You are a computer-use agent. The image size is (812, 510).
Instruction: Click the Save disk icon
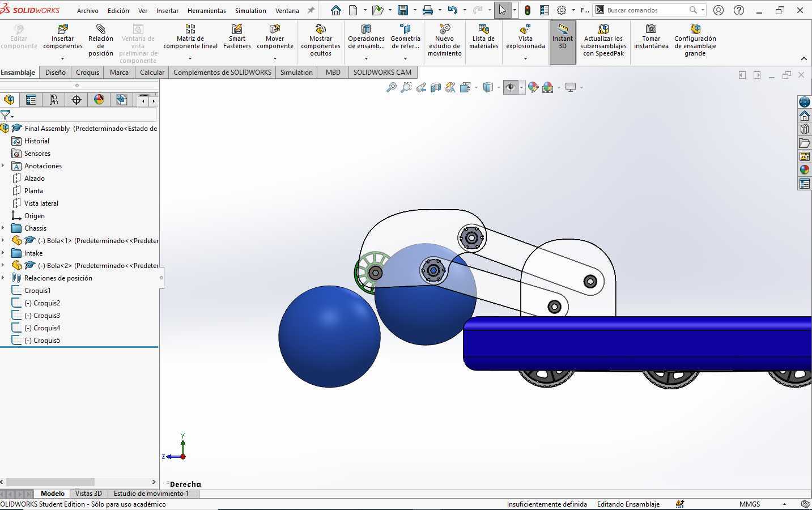(403, 10)
